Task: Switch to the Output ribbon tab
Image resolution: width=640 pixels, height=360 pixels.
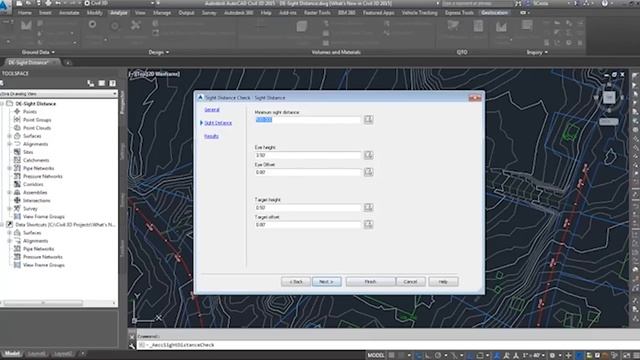Action: pos(186,13)
